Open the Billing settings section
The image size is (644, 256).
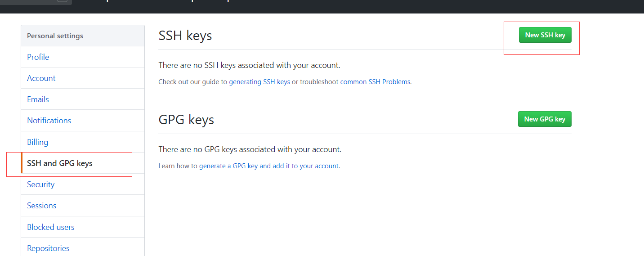coord(38,142)
